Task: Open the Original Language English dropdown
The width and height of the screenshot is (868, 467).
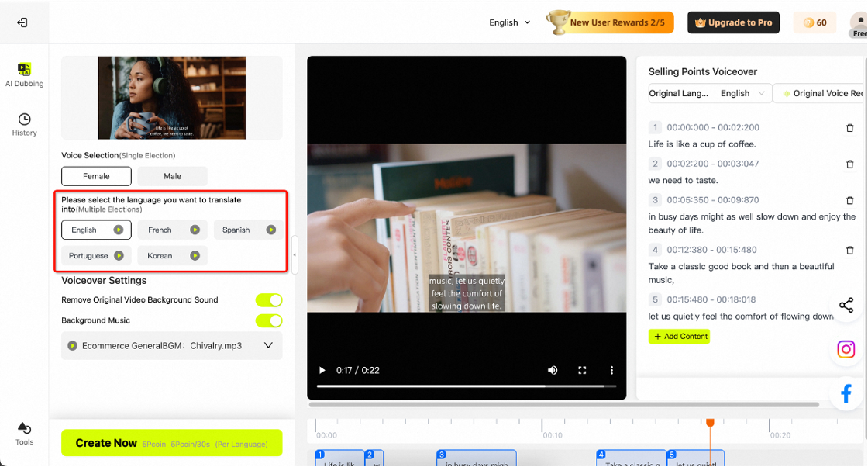Action: coord(742,93)
